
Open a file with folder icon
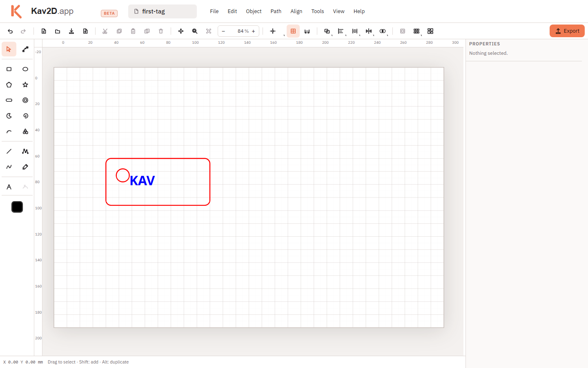[58, 31]
